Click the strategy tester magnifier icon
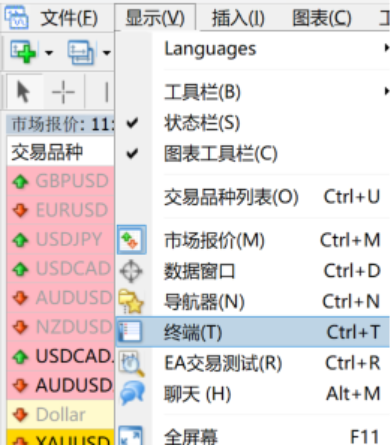The image size is (390, 445). [x=132, y=364]
